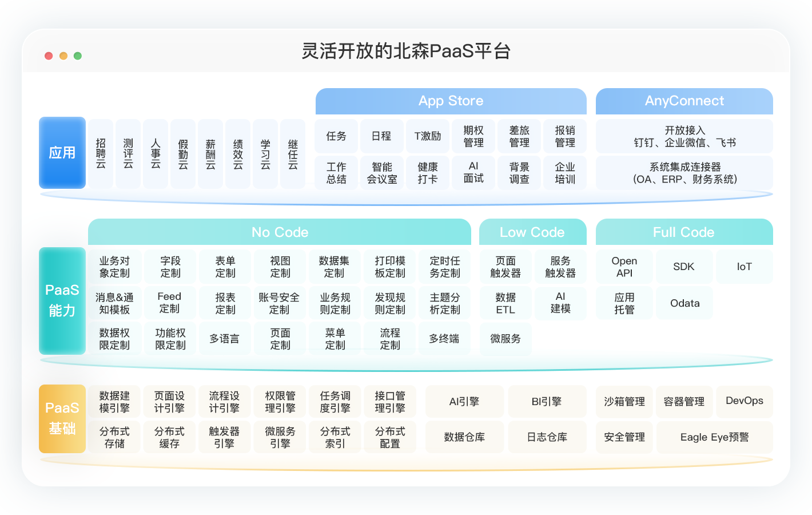Open the 系统集成连接器 box
The height and width of the screenshot is (515, 812).
pyautogui.click(x=684, y=173)
